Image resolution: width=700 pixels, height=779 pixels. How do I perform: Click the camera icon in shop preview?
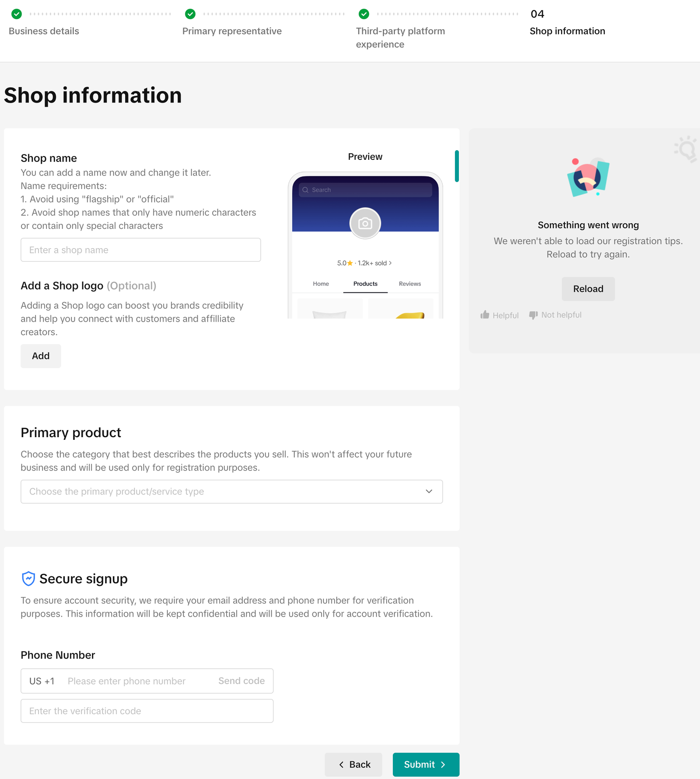point(365,224)
